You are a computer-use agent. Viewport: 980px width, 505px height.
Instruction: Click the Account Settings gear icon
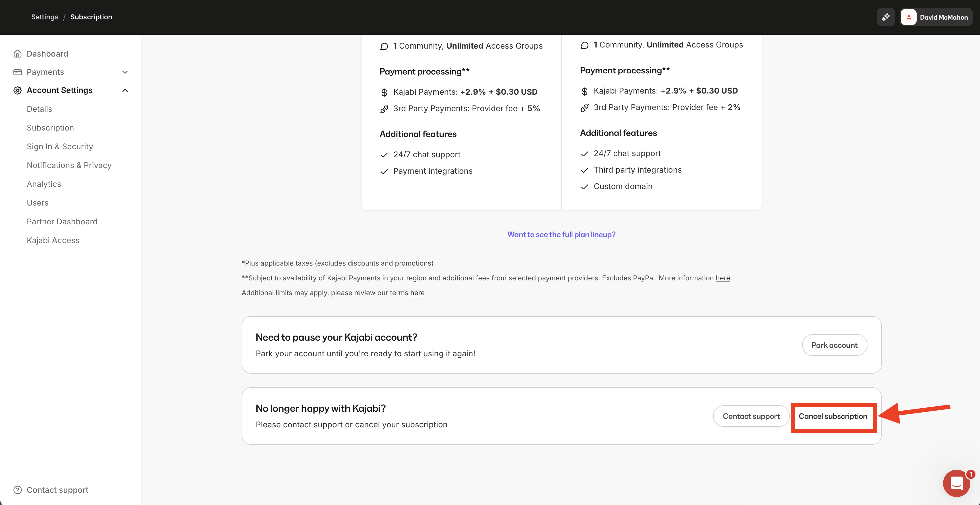coord(18,90)
